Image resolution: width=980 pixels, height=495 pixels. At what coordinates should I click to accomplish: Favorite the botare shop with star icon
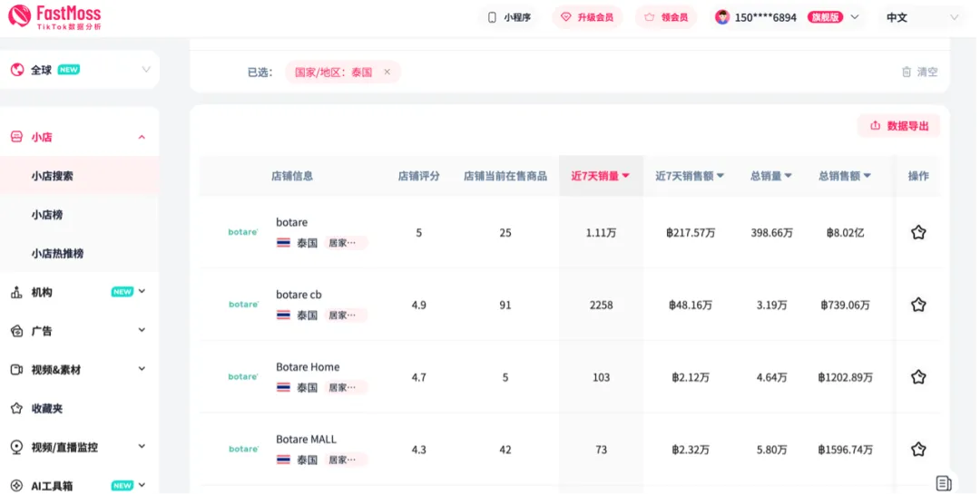(918, 233)
